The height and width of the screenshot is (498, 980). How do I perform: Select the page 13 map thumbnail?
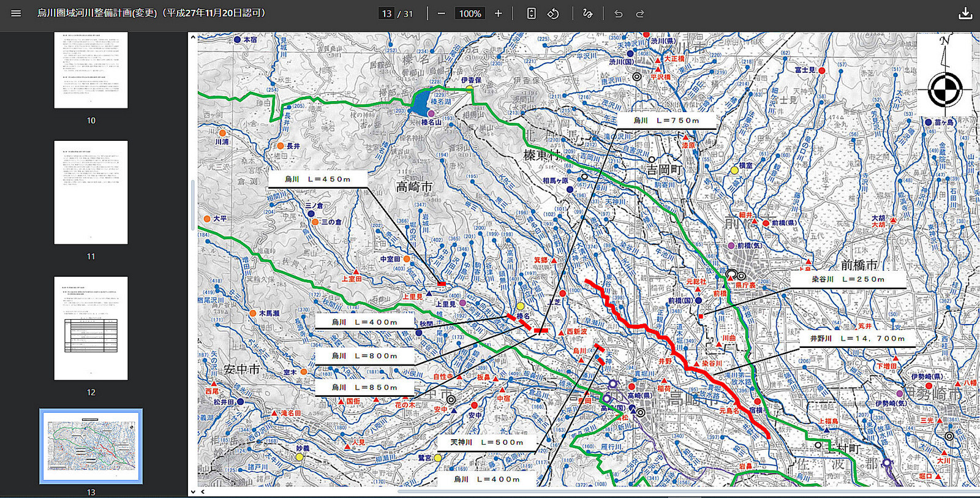click(91, 447)
